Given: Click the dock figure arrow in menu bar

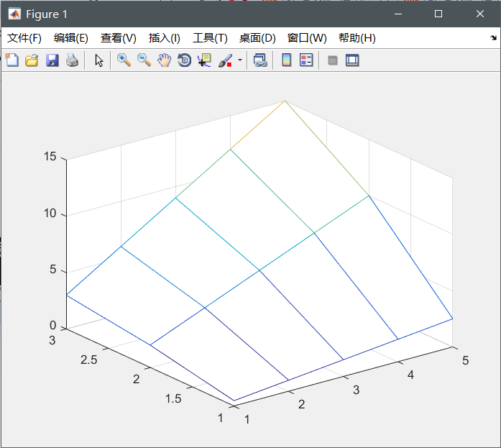Looking at the screenshot, I should pyautogui.click(x=493, y=37).
